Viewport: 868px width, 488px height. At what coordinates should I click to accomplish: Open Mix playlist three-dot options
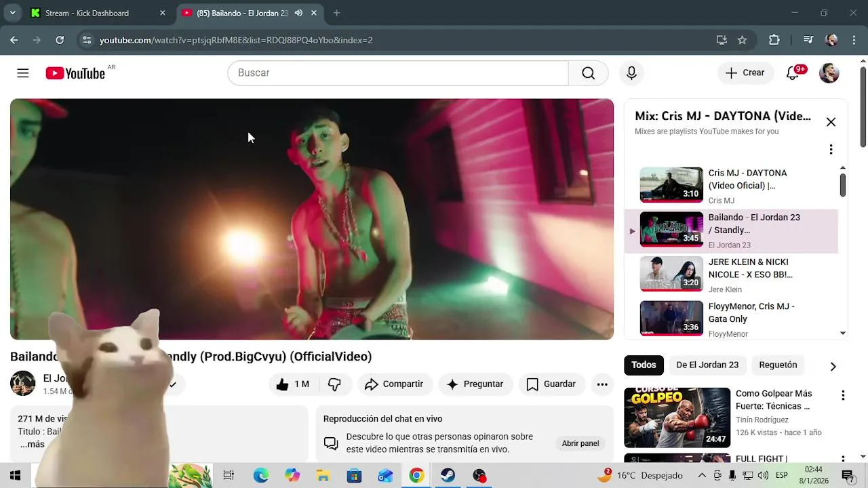click(x=831, y=149)
